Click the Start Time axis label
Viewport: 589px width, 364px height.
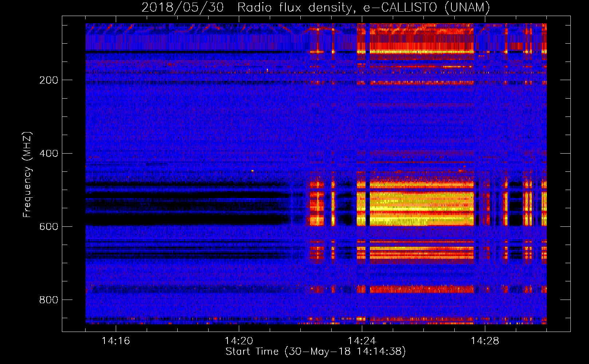pos(316,352)
